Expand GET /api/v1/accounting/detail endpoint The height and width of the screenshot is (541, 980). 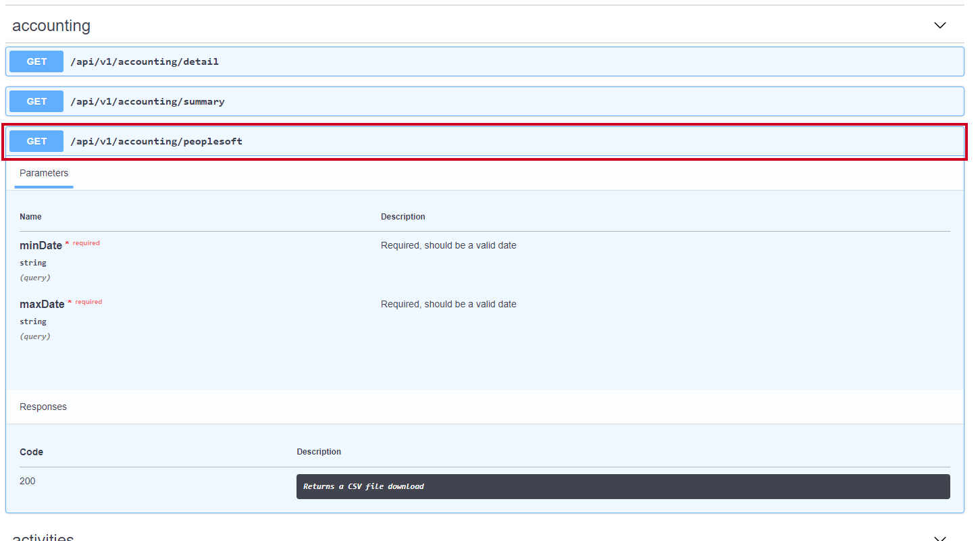(485, 61)
